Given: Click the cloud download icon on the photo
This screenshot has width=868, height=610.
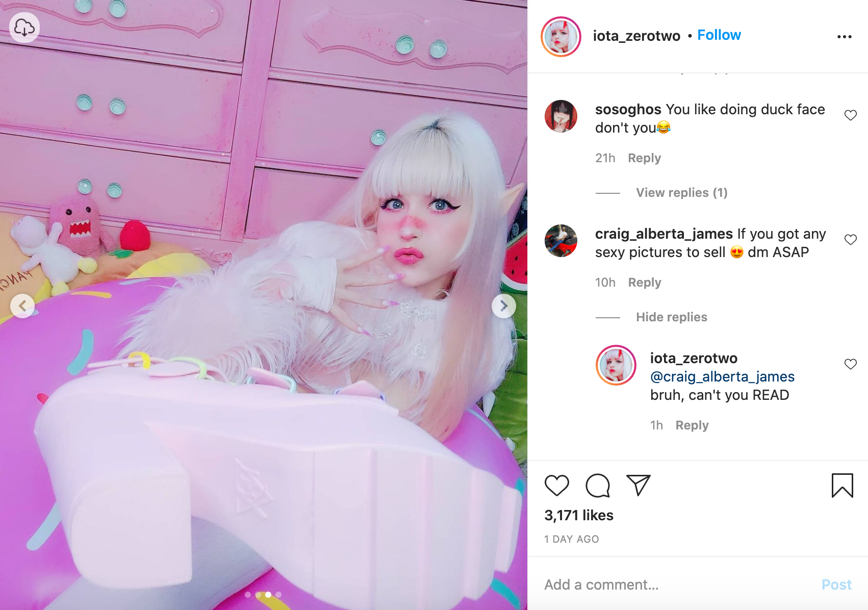Looking at the screenshot, I should tap(24, 28).
